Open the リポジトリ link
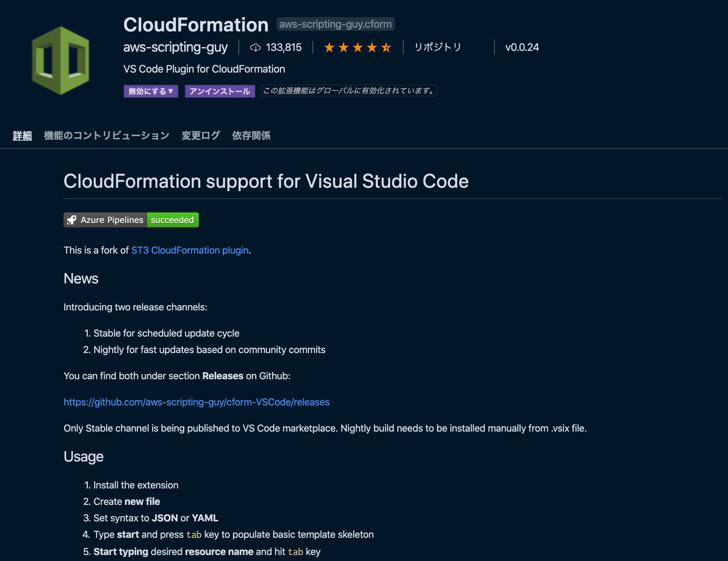Viewport: 728px width, 561px height. 438,47
